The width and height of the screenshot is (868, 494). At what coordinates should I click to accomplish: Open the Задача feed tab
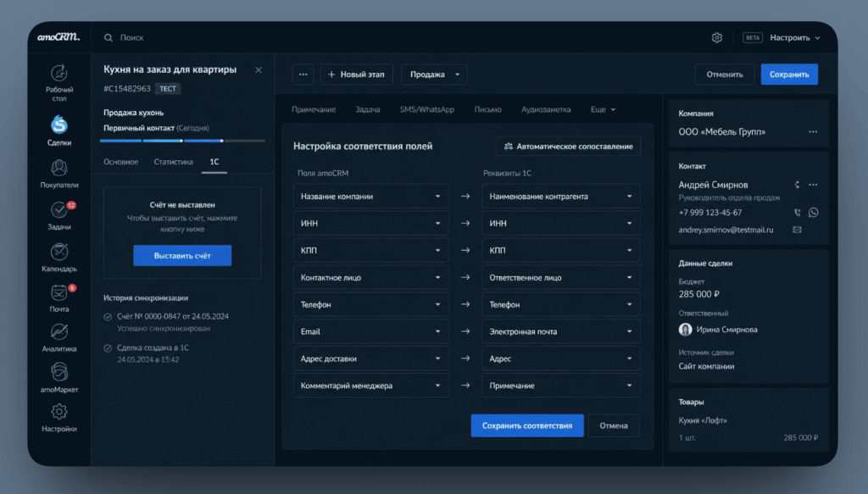pos(368,109)
